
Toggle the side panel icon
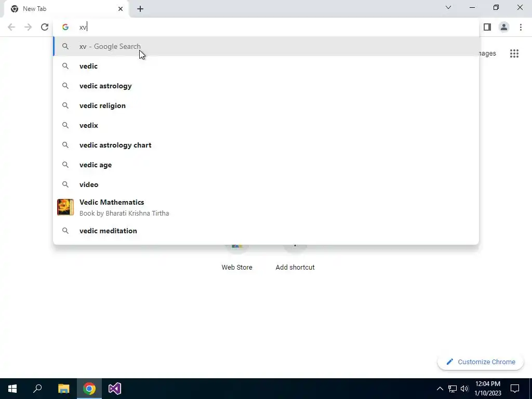point(487,27)
